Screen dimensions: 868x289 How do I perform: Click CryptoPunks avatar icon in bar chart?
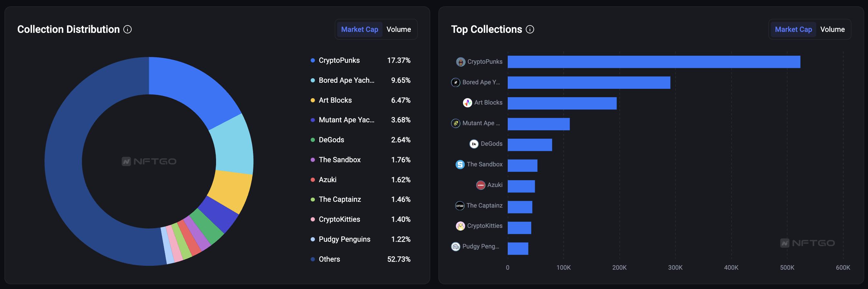click(460, 62)
